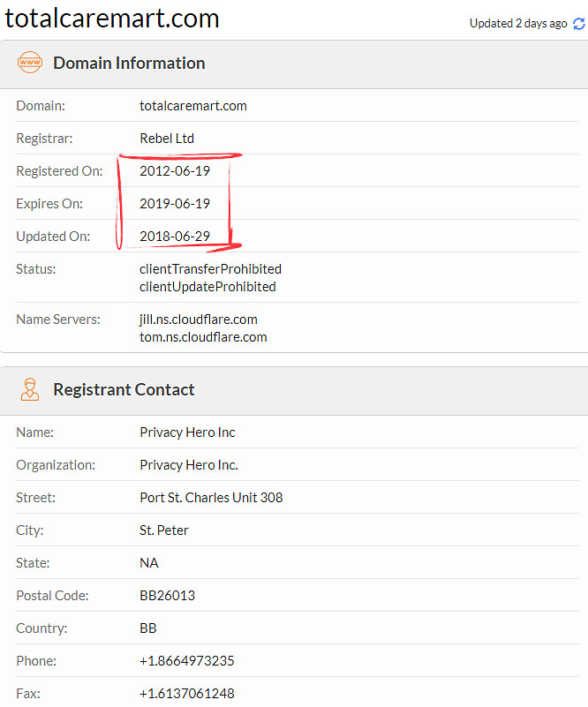Image resolution: width=588 pixels, height=707 pixels.
Task: Select street Port St. Charles Unit 308
Action: [211, 497]
